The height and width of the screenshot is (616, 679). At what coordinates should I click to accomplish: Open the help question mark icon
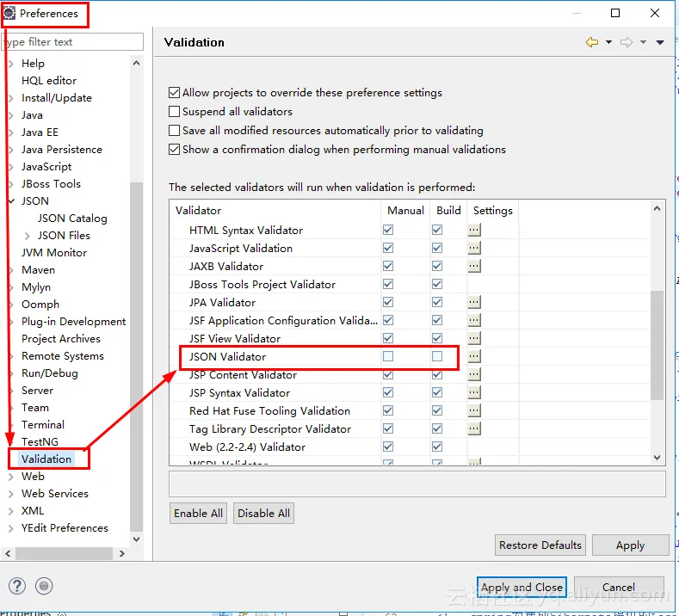tap(18, 586)
